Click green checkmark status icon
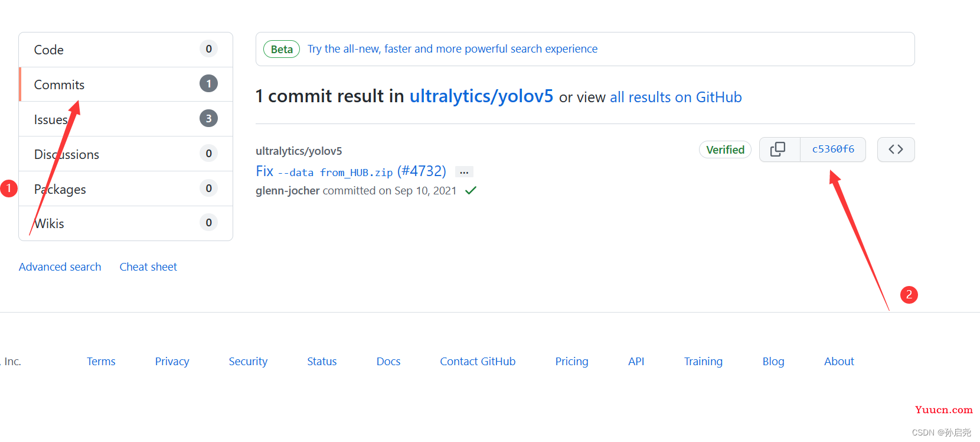Image resolution: width=980 pixels, height=442 pixels. click(471, 191)
